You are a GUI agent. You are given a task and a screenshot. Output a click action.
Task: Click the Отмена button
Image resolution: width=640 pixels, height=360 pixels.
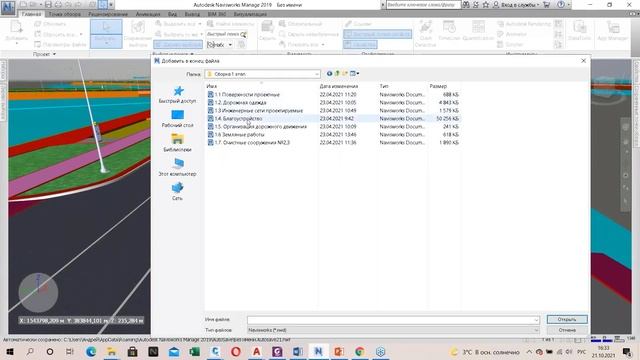point(567,330)
